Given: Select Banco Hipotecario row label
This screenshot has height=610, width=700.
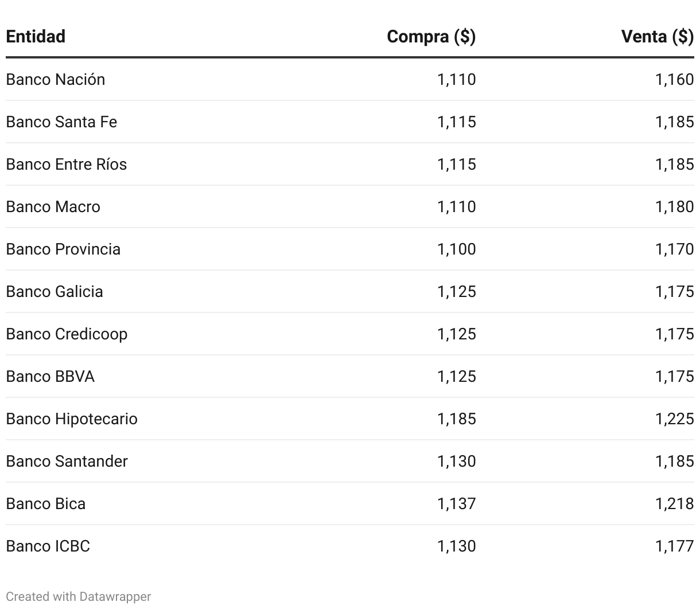Looking at the screenshot, I should (72, 419).
